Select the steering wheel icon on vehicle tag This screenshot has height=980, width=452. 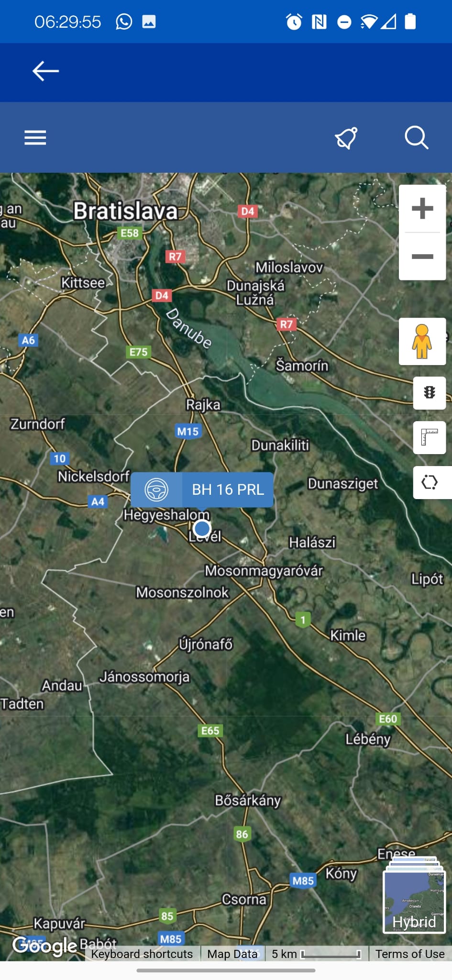[x=156, y=490]
